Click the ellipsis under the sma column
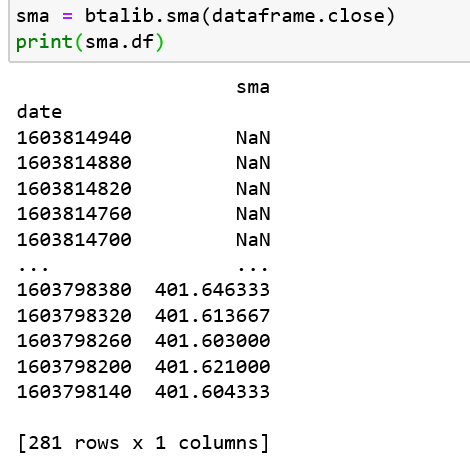Image resolution: width=470 pixels, height=475 pixels. coord(253,268)
